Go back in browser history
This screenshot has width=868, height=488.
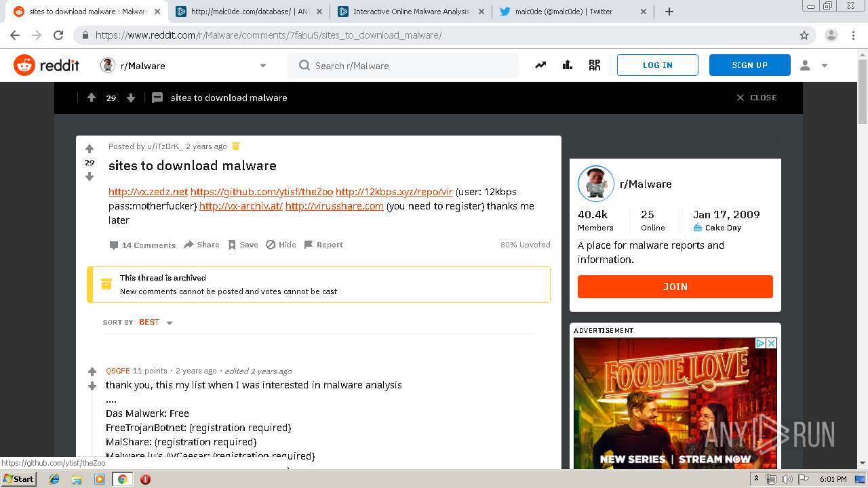click(15, 35)
